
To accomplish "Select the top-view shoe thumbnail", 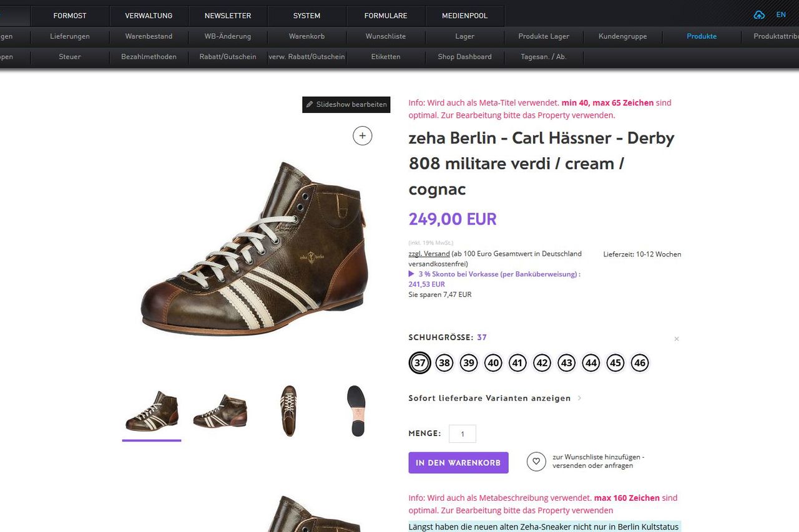I will pos(288,411).
